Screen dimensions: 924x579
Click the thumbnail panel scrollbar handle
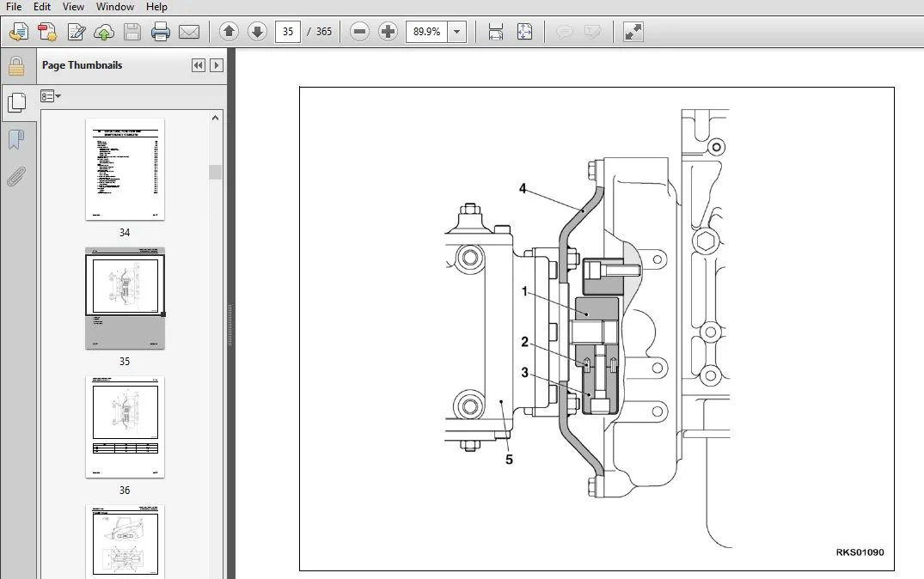(x=215, y=172)
